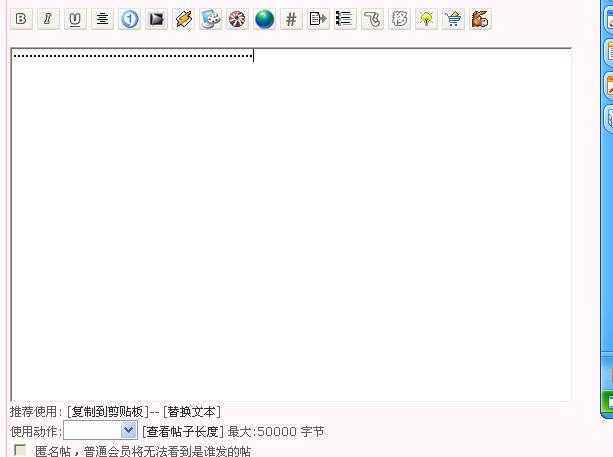Click inside the post text area
Image resolution: width=613 pixels, height=457 pixels.
(291, 225)
